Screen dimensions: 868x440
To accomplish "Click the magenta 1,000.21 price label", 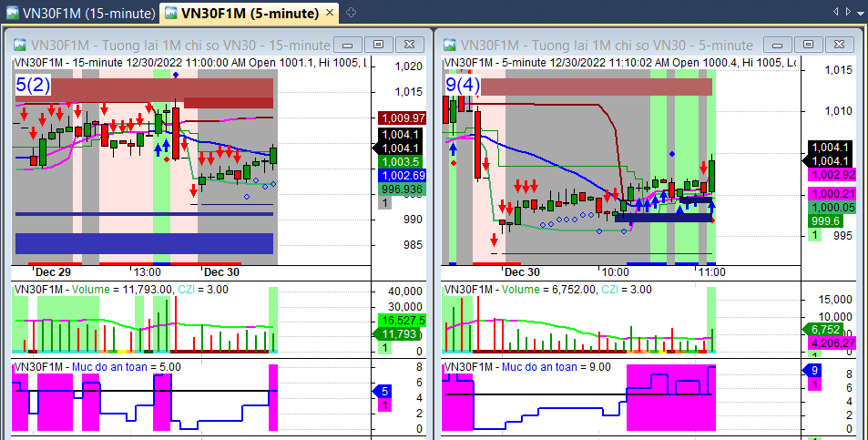I will coord(832,194).
